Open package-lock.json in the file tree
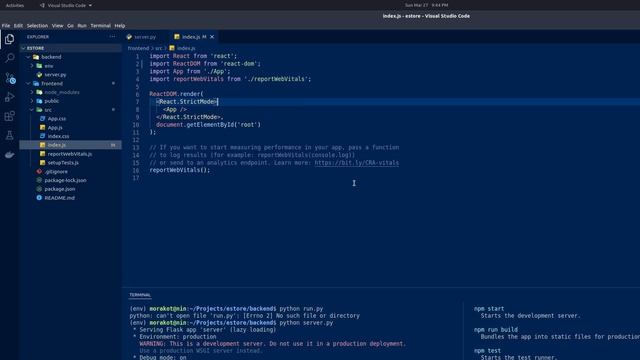 click(65, 180)
